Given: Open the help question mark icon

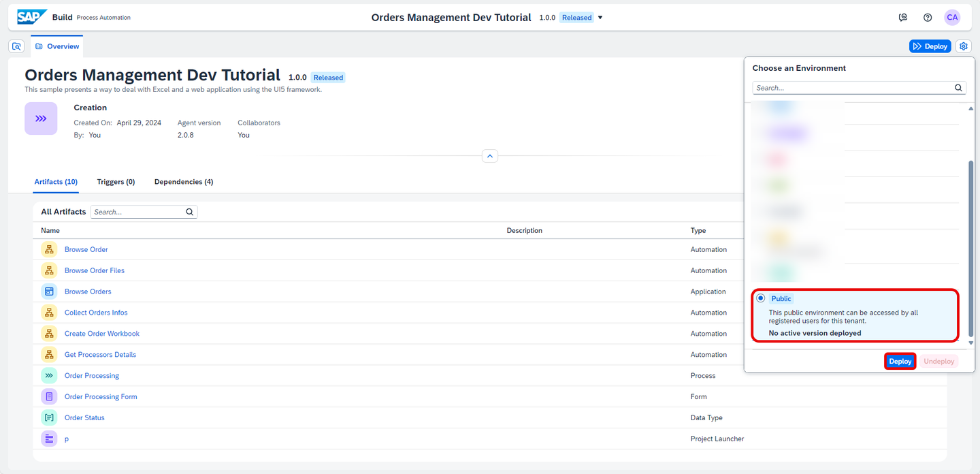Looking at the screenshot, I should (x=928, y=18).
